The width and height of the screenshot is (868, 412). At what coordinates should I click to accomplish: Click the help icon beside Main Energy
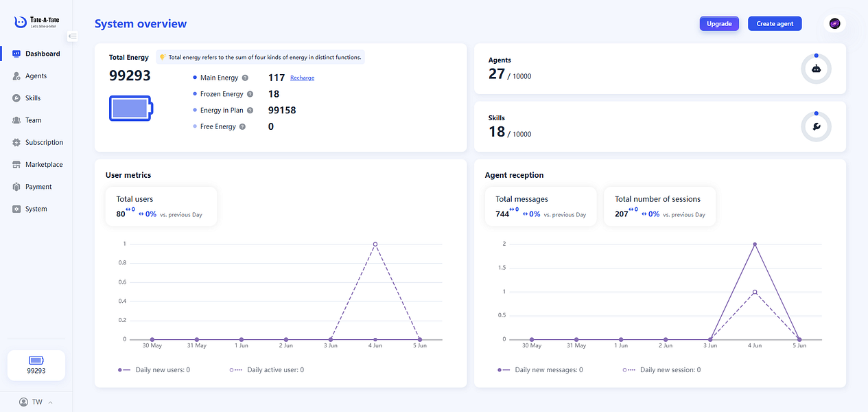pyautogui.click(x=245, y=78)
